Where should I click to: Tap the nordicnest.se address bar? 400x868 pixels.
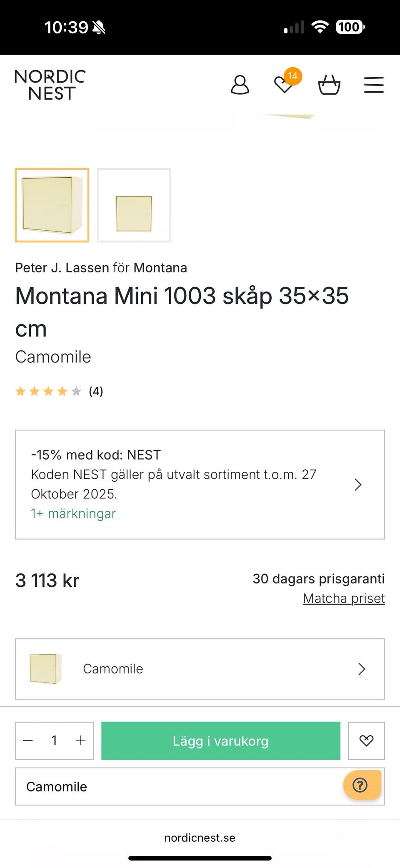point(200,838)
